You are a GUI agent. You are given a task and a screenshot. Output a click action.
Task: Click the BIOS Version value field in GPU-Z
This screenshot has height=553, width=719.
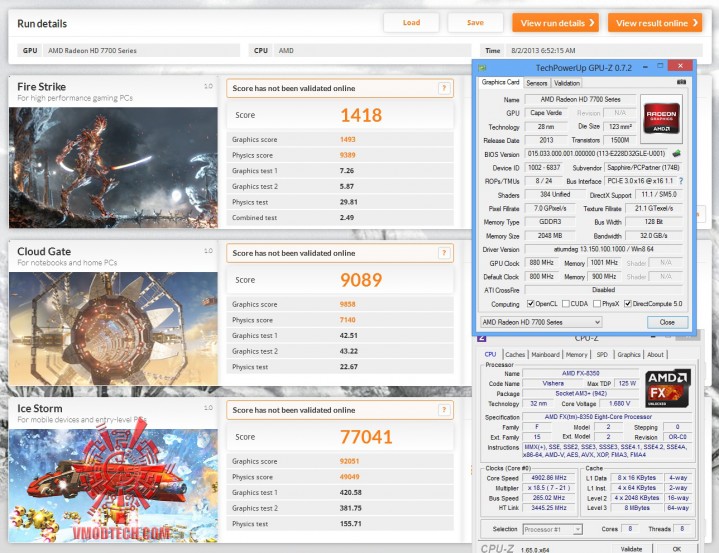point(597,154)
